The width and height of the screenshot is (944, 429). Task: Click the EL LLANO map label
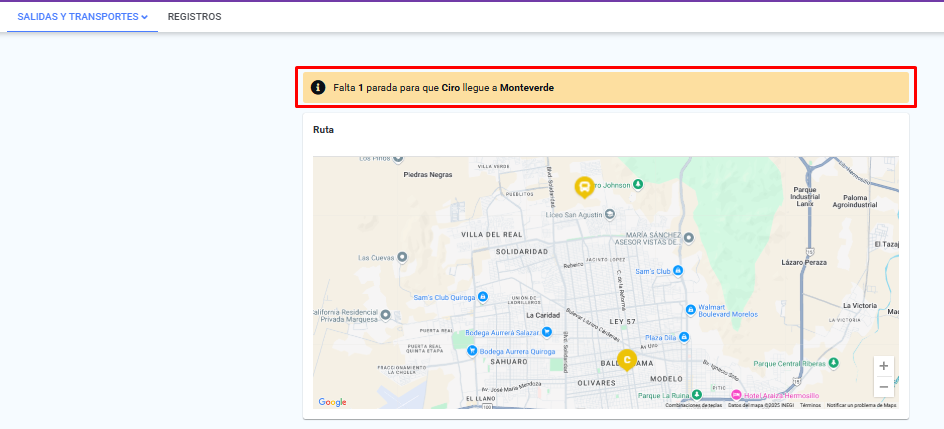coord(480,399)
